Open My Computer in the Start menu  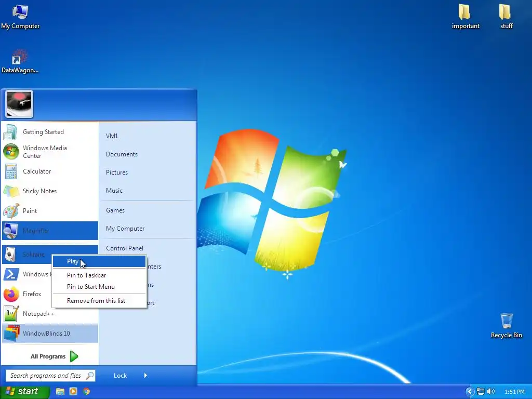pos(125,229)
